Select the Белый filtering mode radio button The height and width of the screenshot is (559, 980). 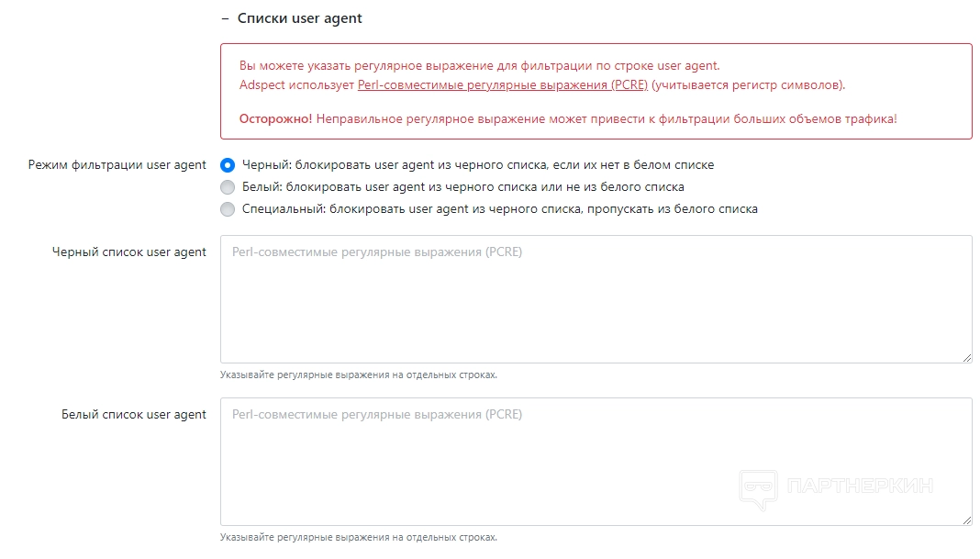(228, 187)
